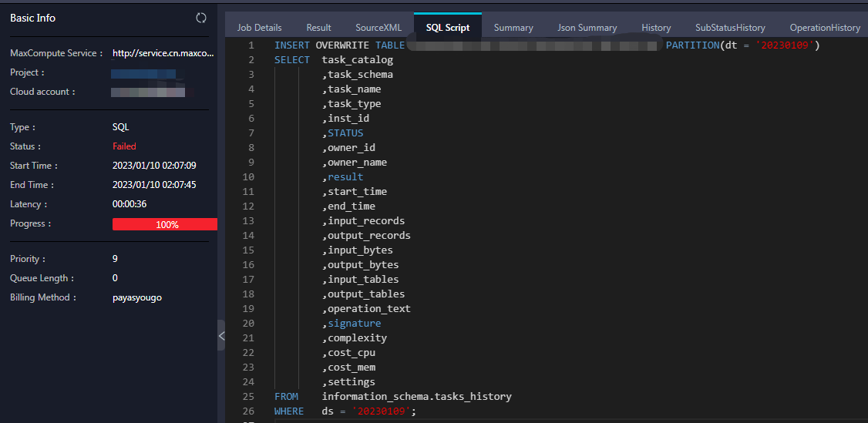Viewport: 868px width, 423px height.
Task: View the Summary tab
Action: point(513,28)
